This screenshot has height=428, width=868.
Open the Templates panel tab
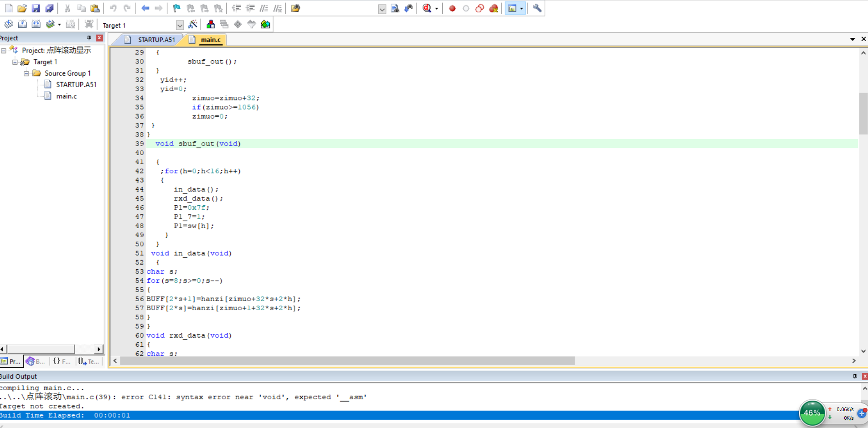[88, 361]
